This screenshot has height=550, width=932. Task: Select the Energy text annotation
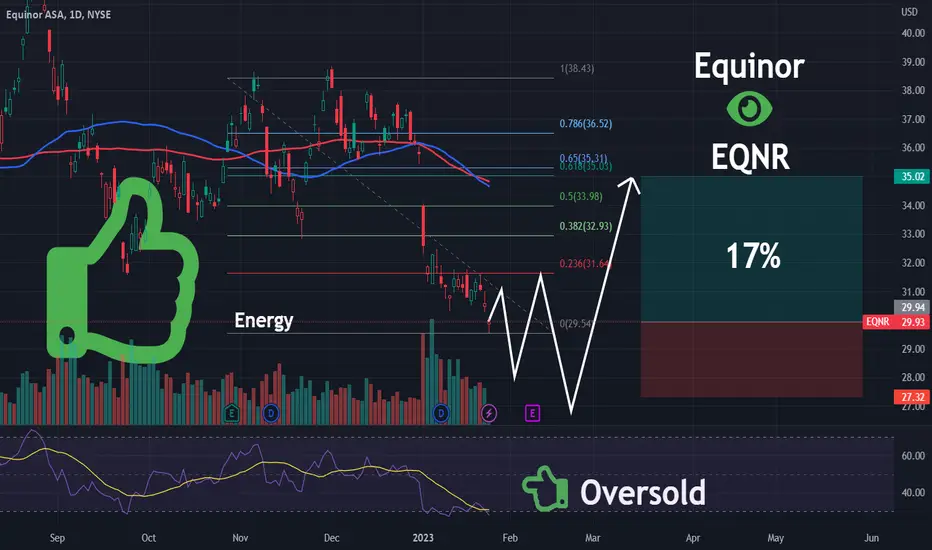coord(263,320)
